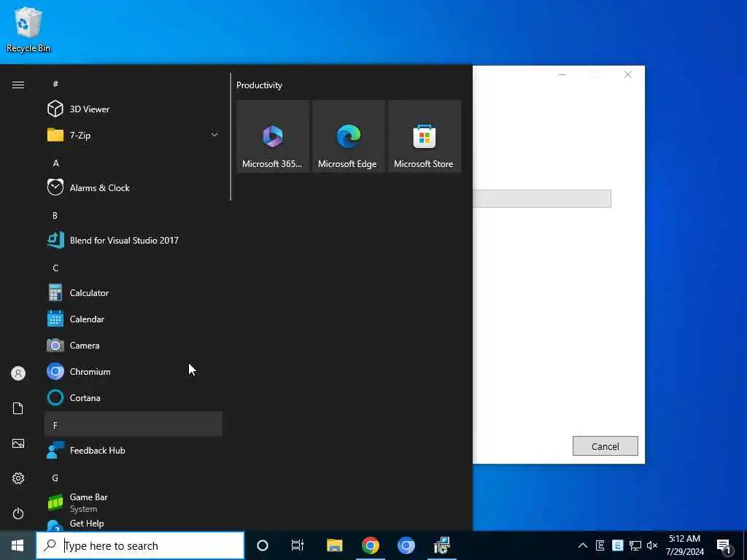Click the highlighted F section header
Screen dimensions: 747x560
[x=133, y=424]
